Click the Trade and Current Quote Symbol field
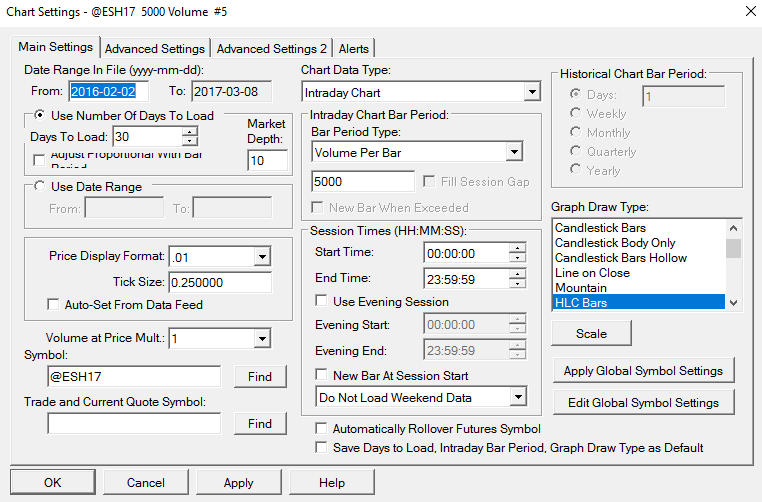This screenshot has width=762, height=502. click(134, 423)
